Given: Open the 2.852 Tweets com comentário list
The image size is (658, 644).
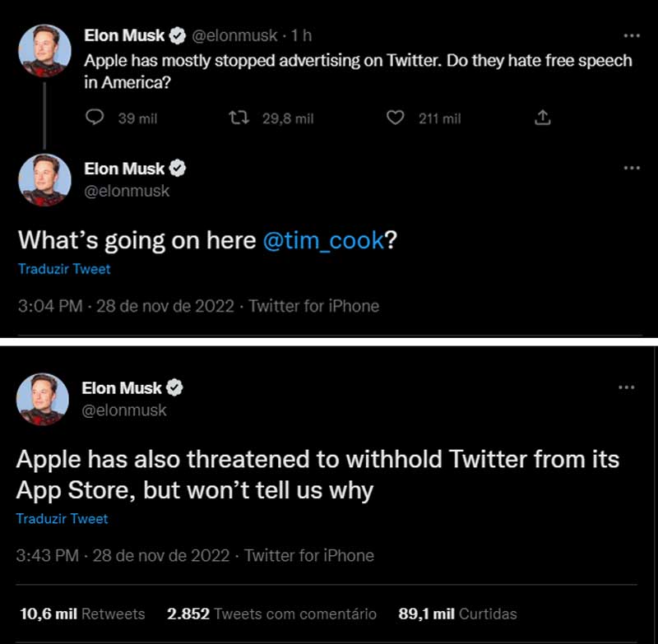Looking at the screenshot, I should (271, 614).
